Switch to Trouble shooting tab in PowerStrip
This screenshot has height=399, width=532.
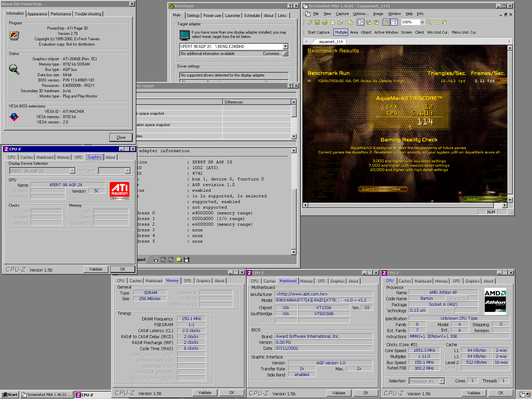coord(88,14)
